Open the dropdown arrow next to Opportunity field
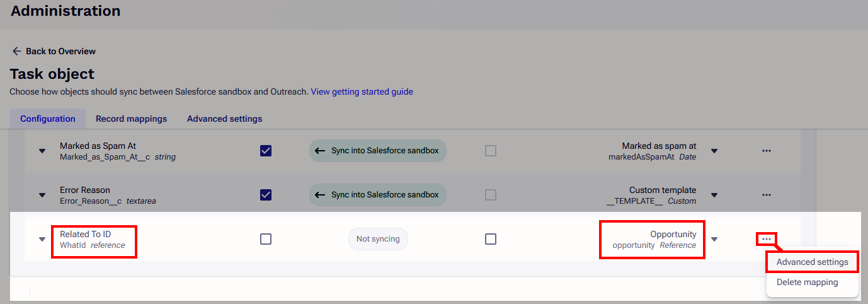The height and width of the screenshot is (304, 868). [x=714, y=240]
